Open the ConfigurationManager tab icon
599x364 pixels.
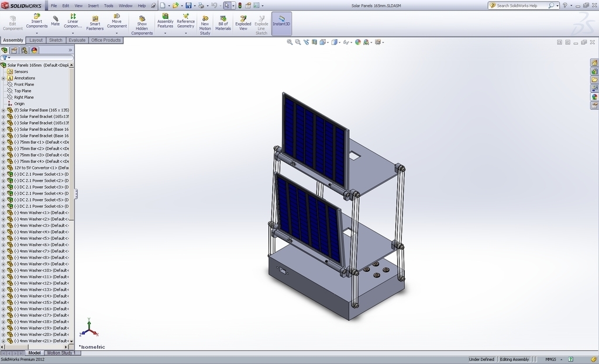click(x=24, y=50)
